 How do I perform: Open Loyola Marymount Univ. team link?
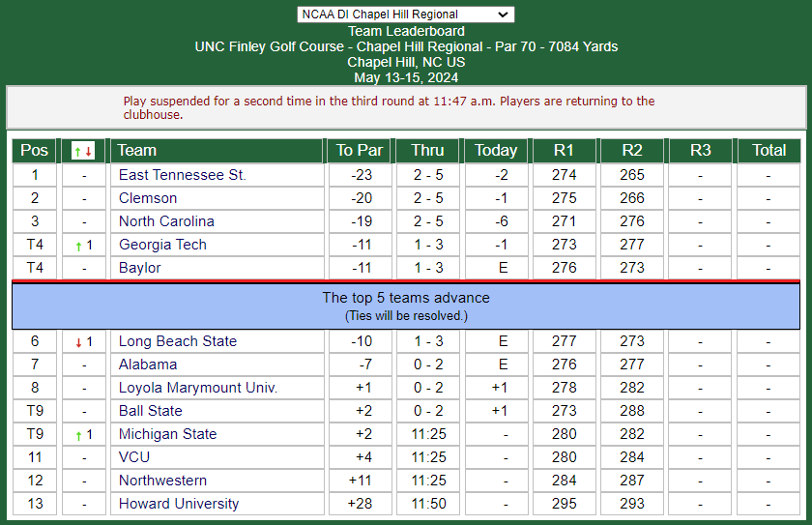(x=198, y=388)
